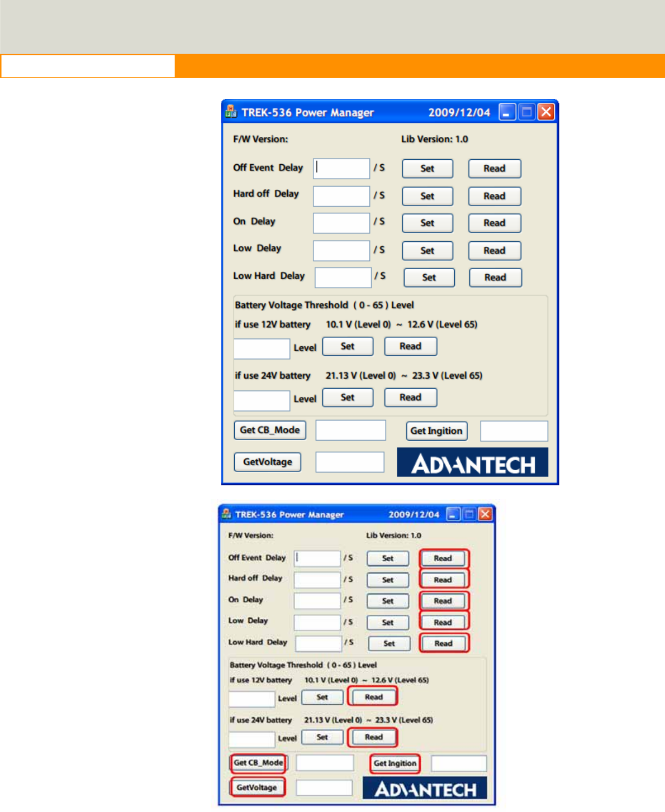Click Set for On Delay in smaller window
The width and height of the screenshot is (665, 812).
pos(388,601)
